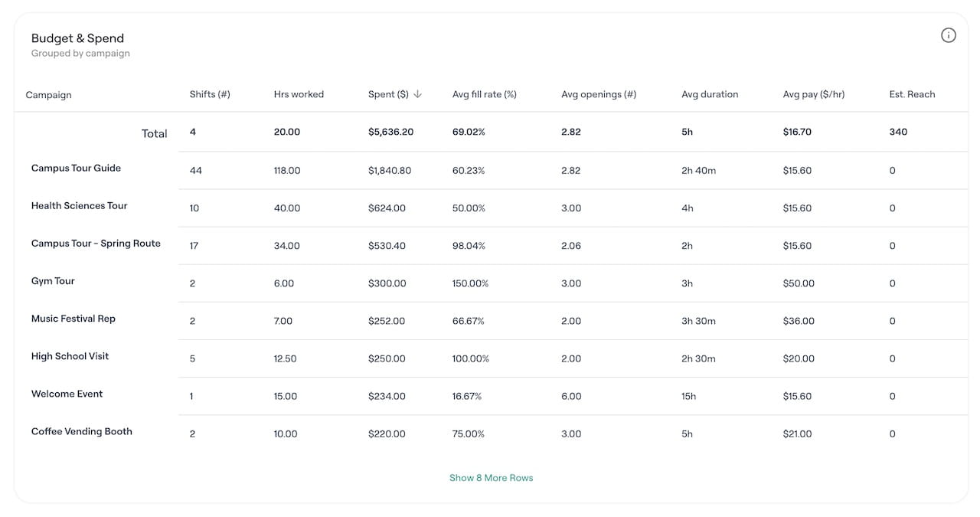Open the High School Visit campaign

point(70,356)
